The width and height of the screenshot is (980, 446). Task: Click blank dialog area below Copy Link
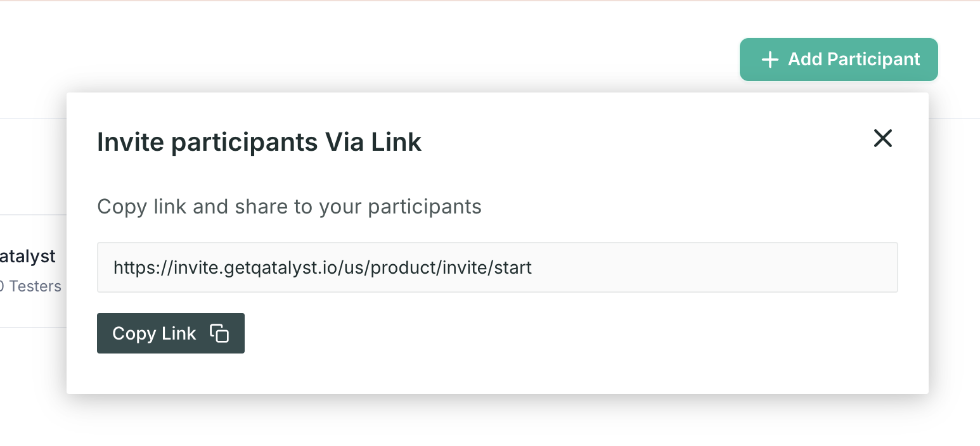pyautogui.click(x=497, y=374)
